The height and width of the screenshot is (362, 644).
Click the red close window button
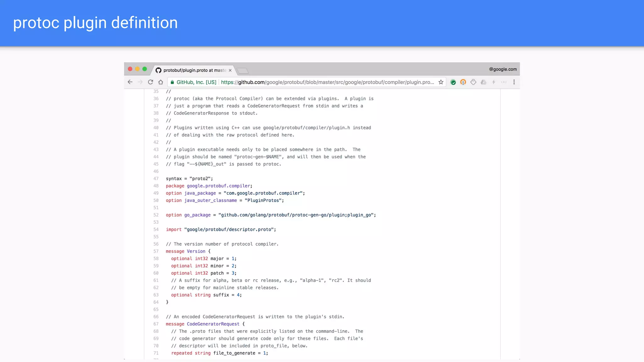coord(130,69)
